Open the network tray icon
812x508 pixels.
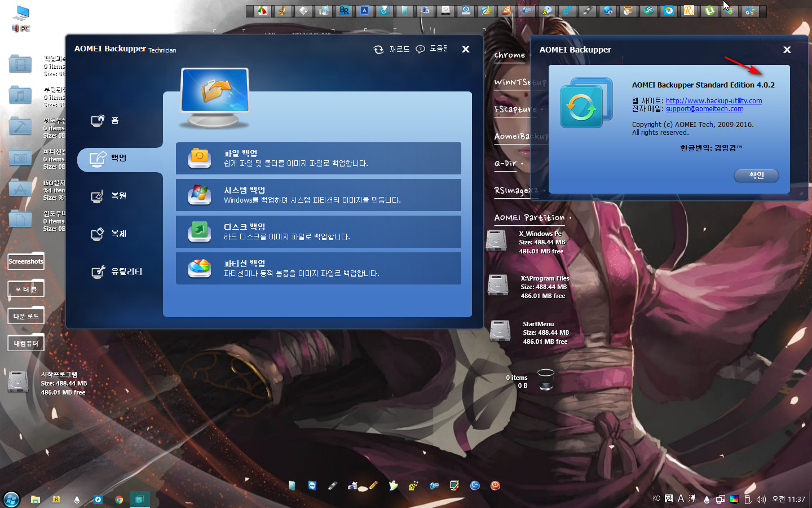click(x=720, y=499)
